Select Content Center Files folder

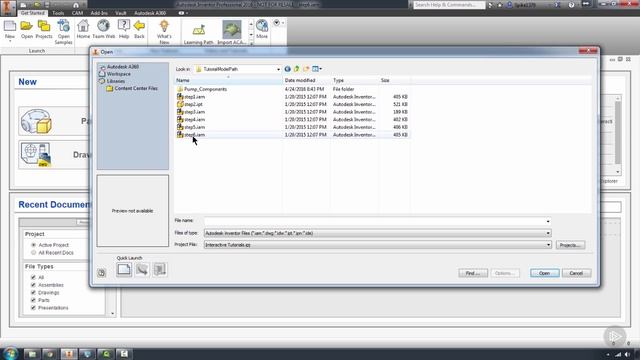pos(136,89)
